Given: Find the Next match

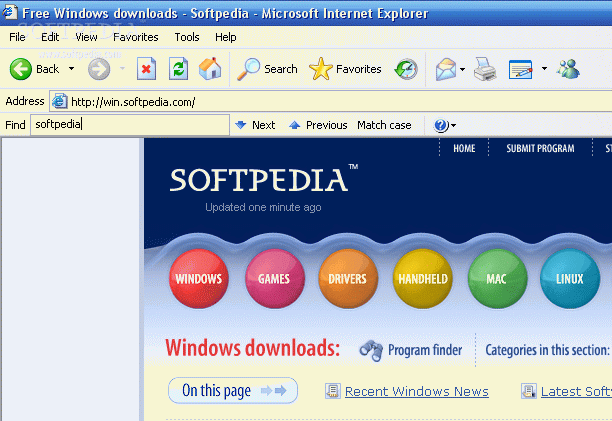Looking at the screenshot, I should tap(256, 125).
